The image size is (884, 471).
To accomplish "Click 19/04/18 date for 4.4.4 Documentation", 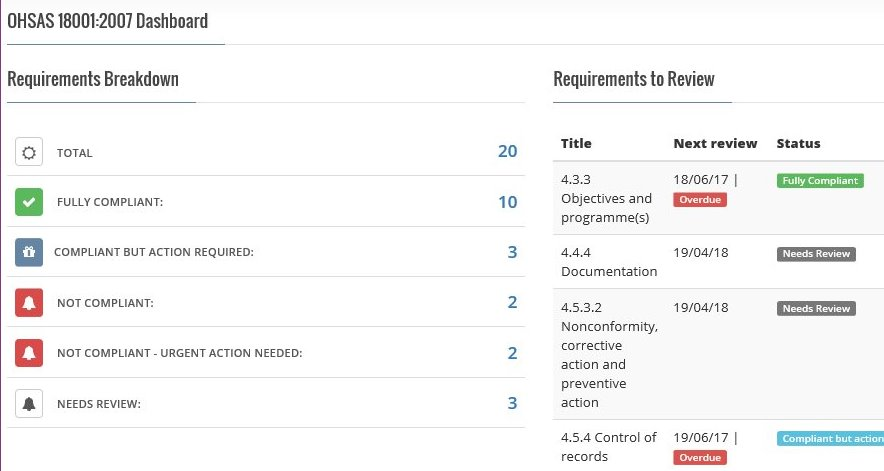I will pos(701,253).
